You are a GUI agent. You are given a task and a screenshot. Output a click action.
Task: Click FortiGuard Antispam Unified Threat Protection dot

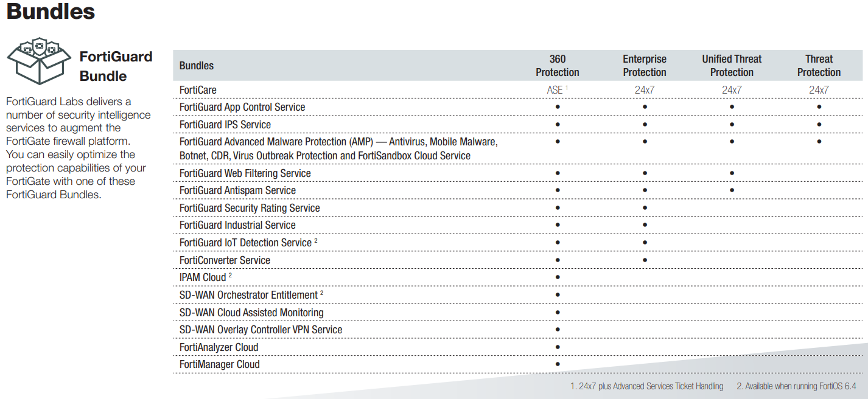click(732, 190)
